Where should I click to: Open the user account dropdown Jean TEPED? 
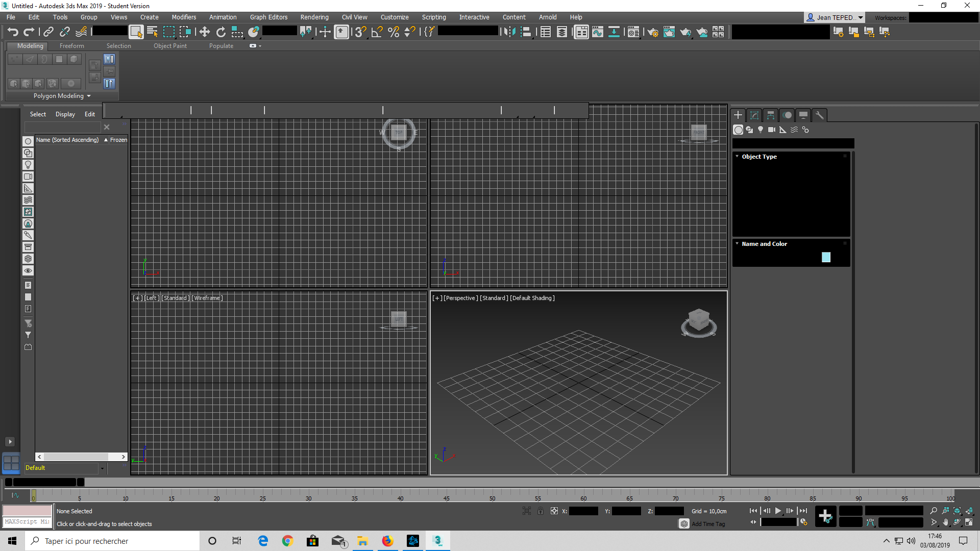(835, 17)
